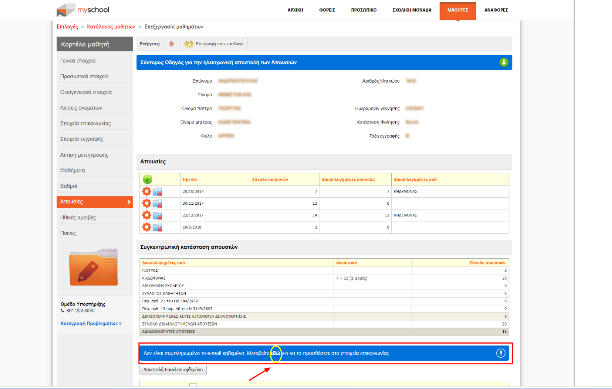Open the Ενέργειες toolbar menu

[150, 44]
